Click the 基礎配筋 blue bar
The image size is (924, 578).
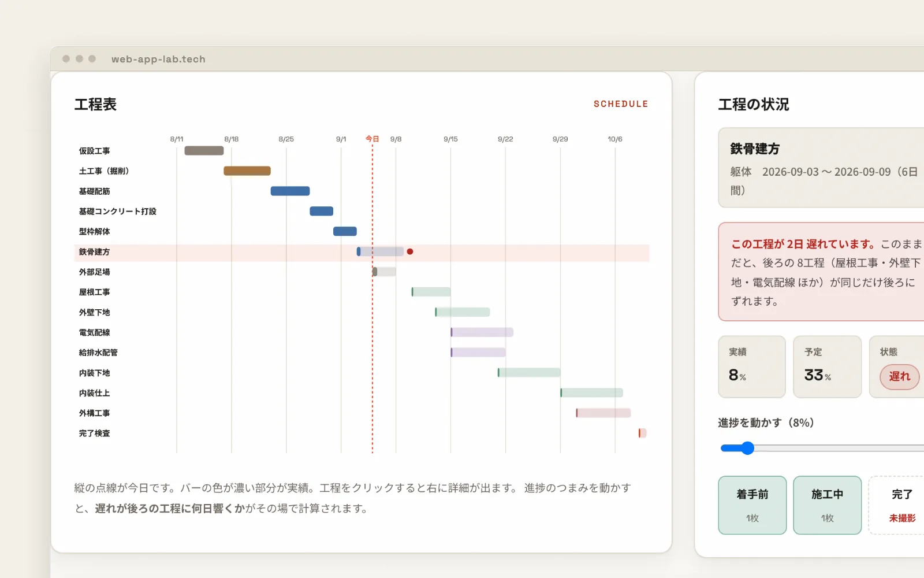(x=290, y=191)
